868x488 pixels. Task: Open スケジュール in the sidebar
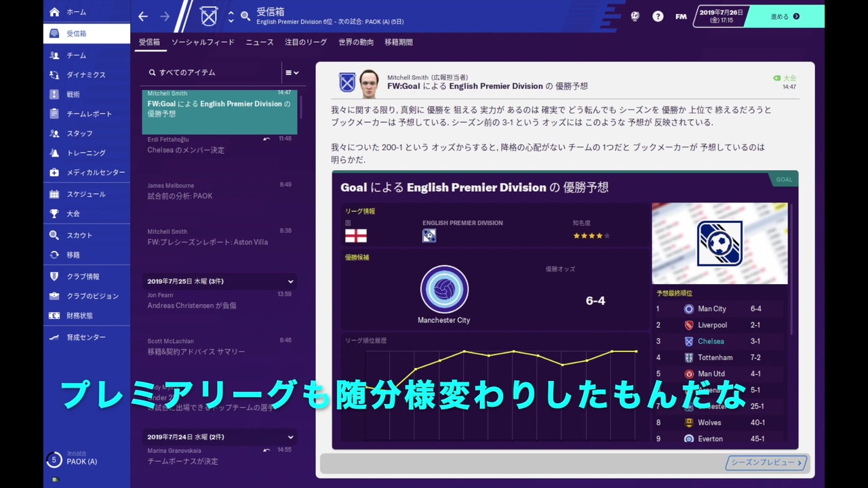click(87, 194)
